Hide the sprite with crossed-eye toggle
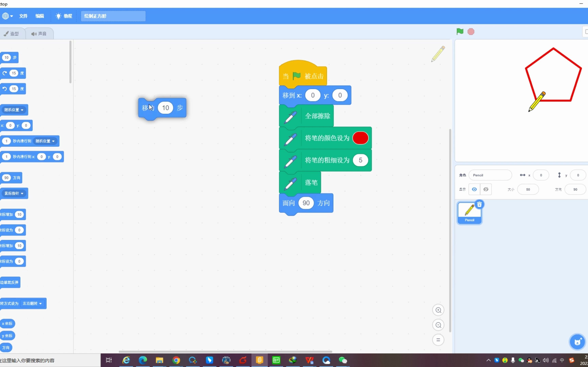This screenshot has width=588, height=367. (486, 189)
